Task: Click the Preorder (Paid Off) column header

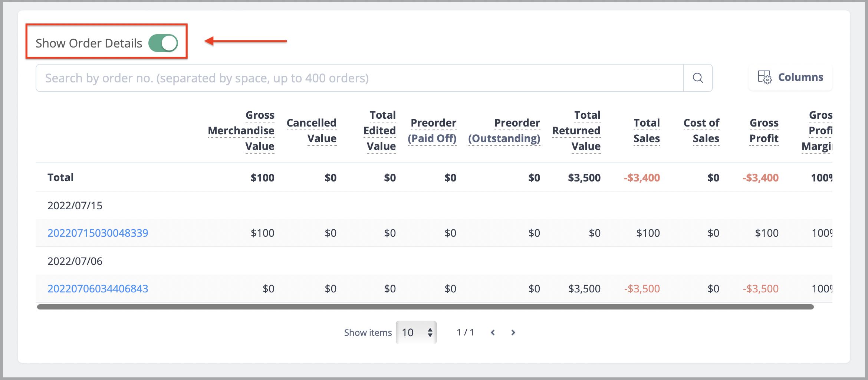Action: [432, 131]
